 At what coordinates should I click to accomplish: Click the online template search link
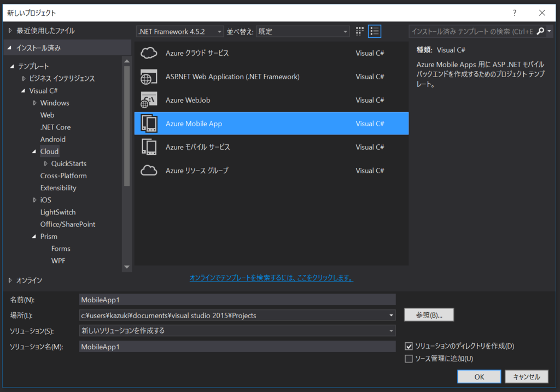[x=271, y=278]
